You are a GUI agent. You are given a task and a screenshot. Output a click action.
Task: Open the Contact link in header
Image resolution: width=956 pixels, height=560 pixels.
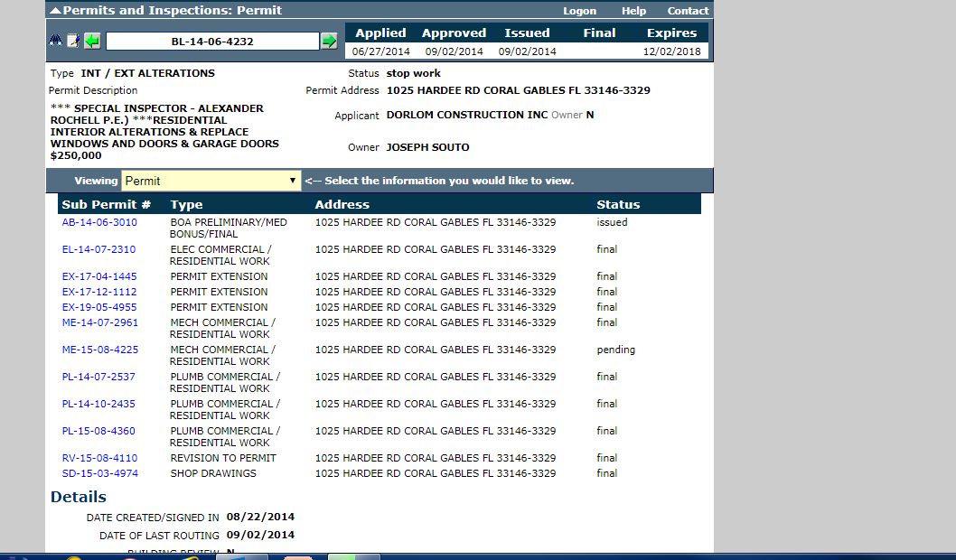(x=688, y=11)
